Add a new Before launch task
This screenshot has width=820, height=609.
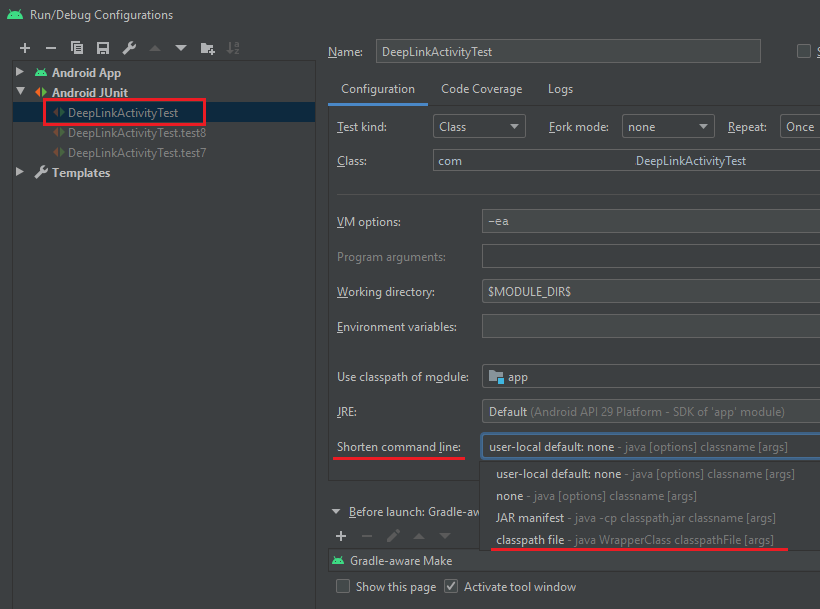pyautogui.click(x=341, y=536)
